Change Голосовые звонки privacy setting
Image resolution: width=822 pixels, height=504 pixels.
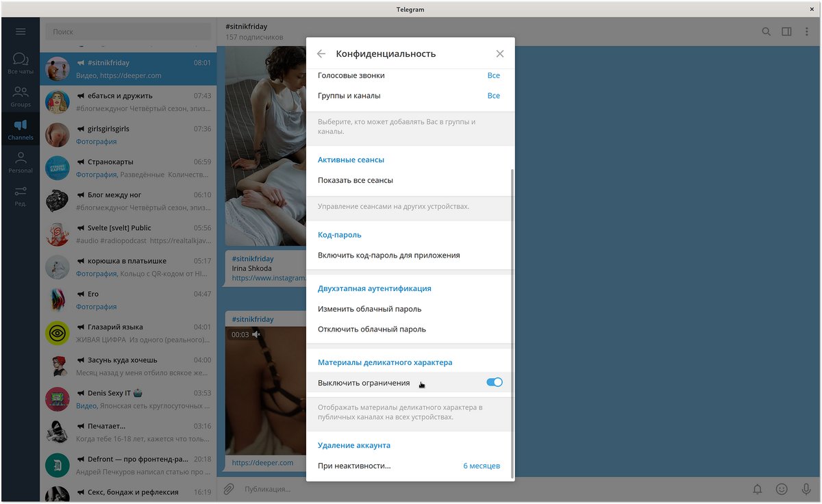410,75
